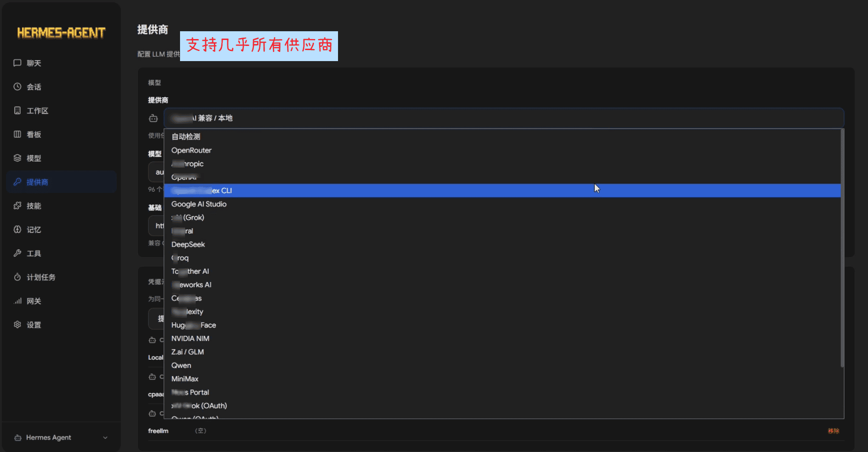Click the robot icon next to provider dropdown
The height and width of the screenshot is (452, 868).
pos(153,119)
